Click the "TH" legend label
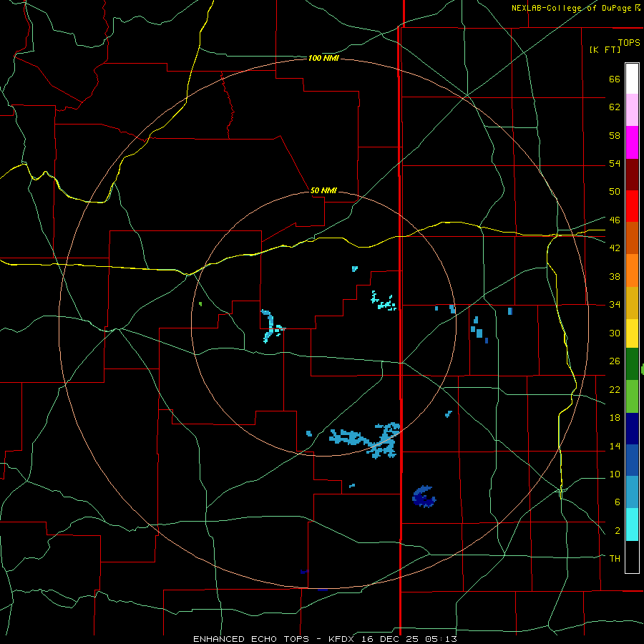The image size is (644, 644). tap(615, 559)
